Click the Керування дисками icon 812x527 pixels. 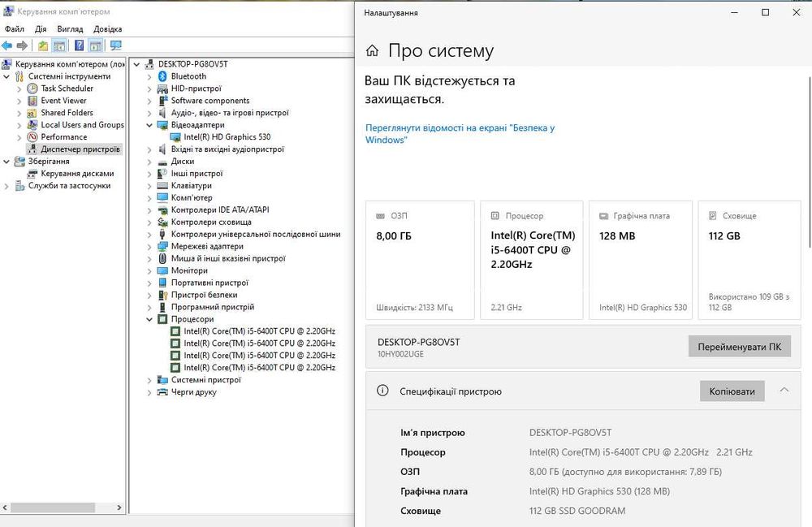click(32, 174)
